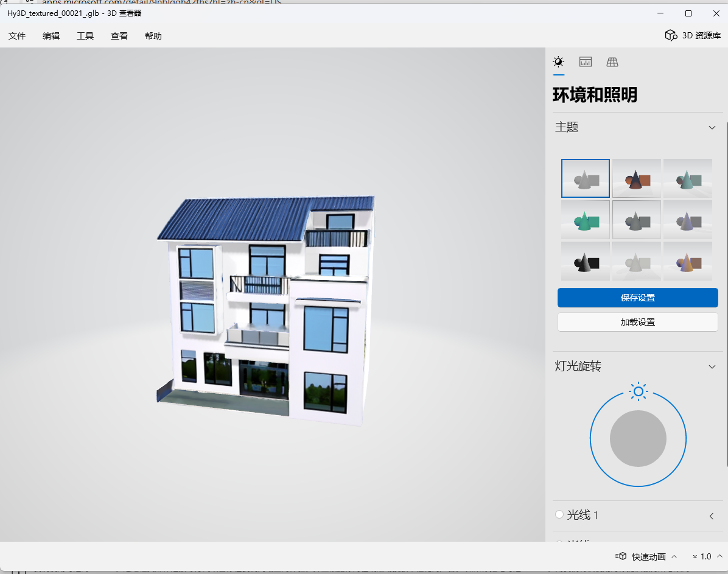This screenshot has width=728, height=574.
Task: Click the 主题 section label
Action: click(x=567, y=127)
